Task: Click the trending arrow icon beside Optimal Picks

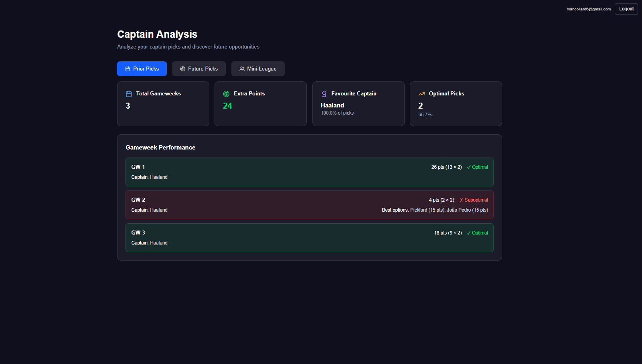Action: [x=421, y=94]
